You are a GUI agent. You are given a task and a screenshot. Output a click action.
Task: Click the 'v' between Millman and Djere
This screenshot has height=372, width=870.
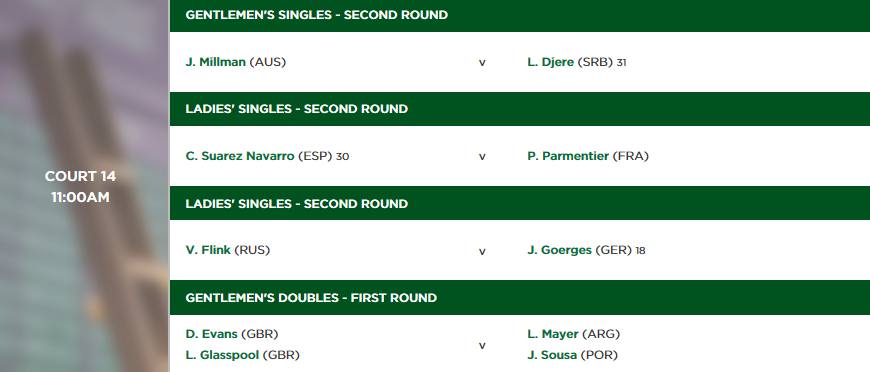[x=482, y=63]
